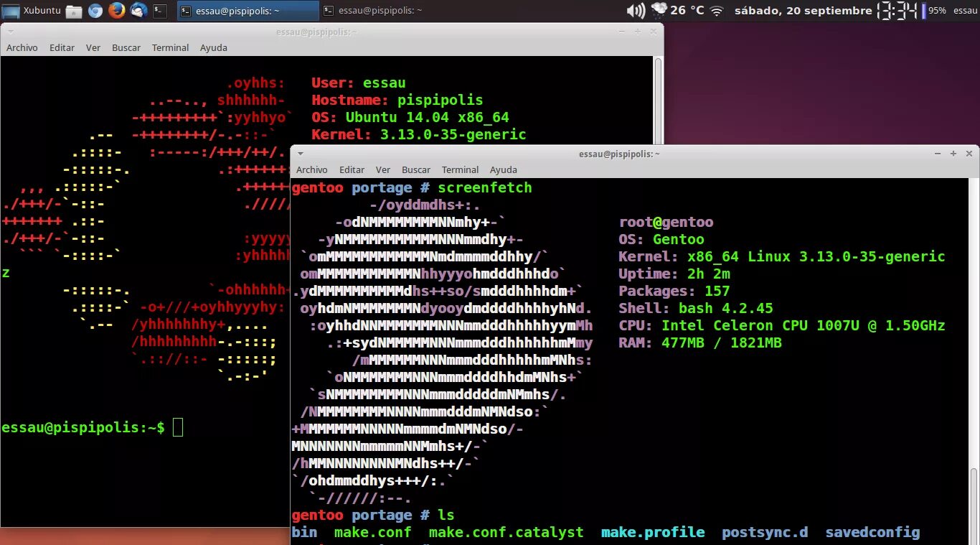Click 'make.conf.catalyst' in the ls output
This screenshot has width=980, height=545.
pyautogui.click(x=507, y=533)
